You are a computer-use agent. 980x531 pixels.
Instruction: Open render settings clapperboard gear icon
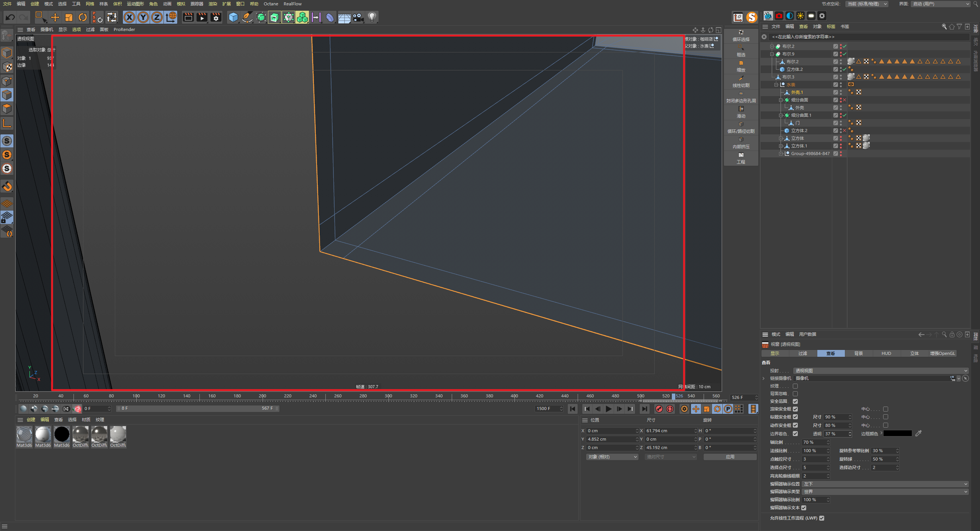(216, 17)
